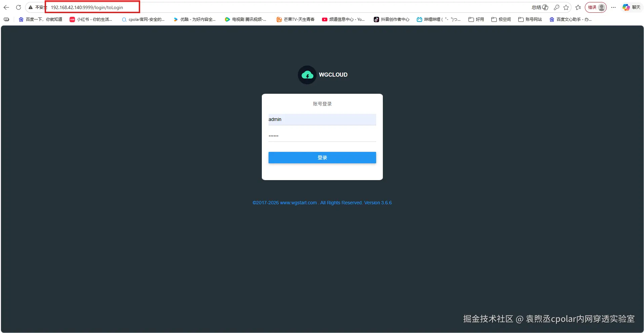Select the address bar URL text
The height and width of the screenshot is (333, 644).
(87, 7)
